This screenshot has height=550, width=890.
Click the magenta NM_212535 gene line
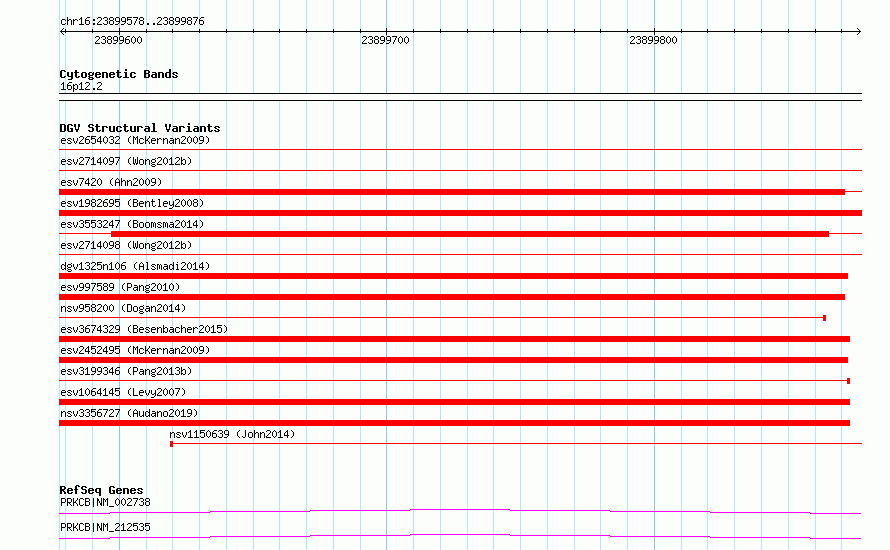coord(460,536)
